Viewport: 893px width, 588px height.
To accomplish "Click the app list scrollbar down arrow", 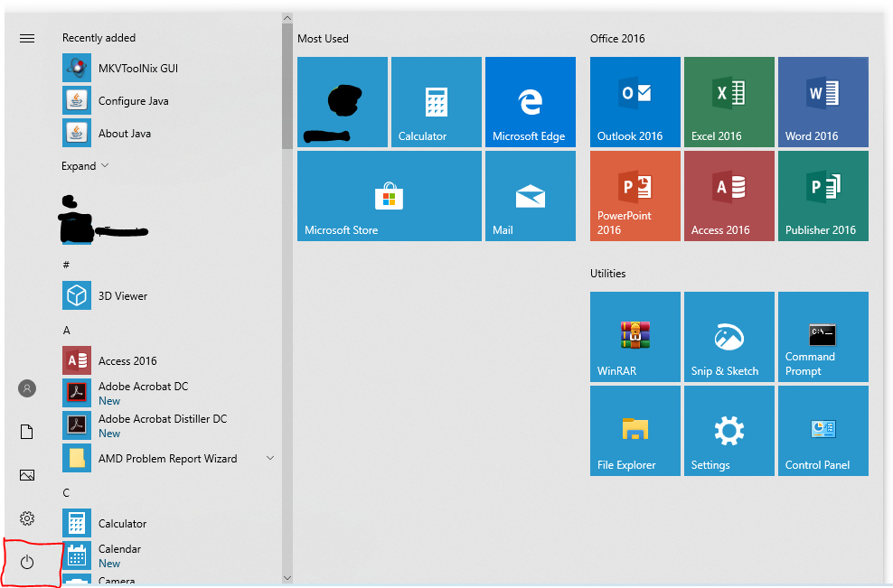I will [287, 578].
